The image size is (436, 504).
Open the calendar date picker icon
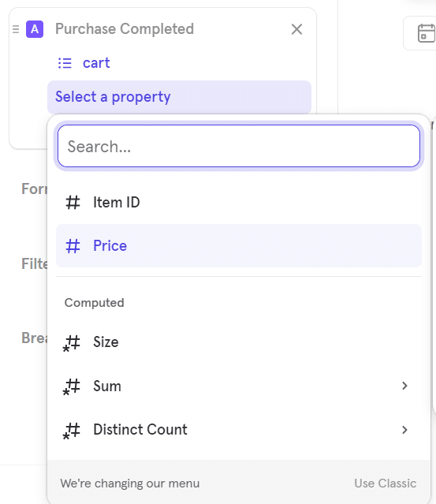click(426, 33)
